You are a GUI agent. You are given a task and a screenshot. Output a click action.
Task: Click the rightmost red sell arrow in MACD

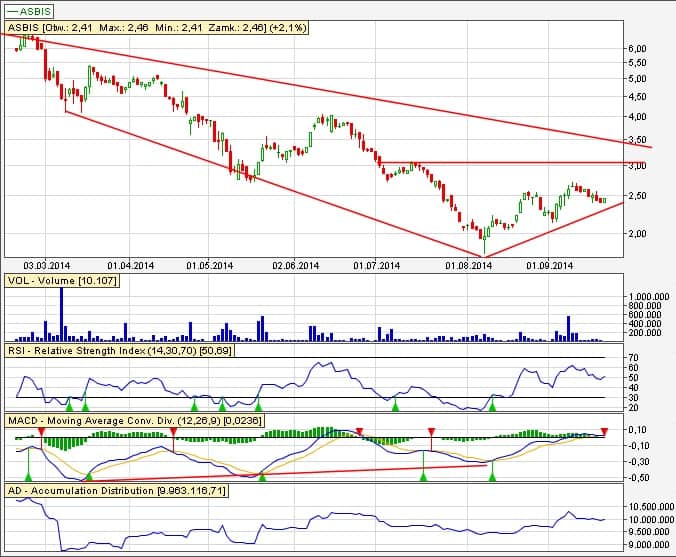pos(604,431)
